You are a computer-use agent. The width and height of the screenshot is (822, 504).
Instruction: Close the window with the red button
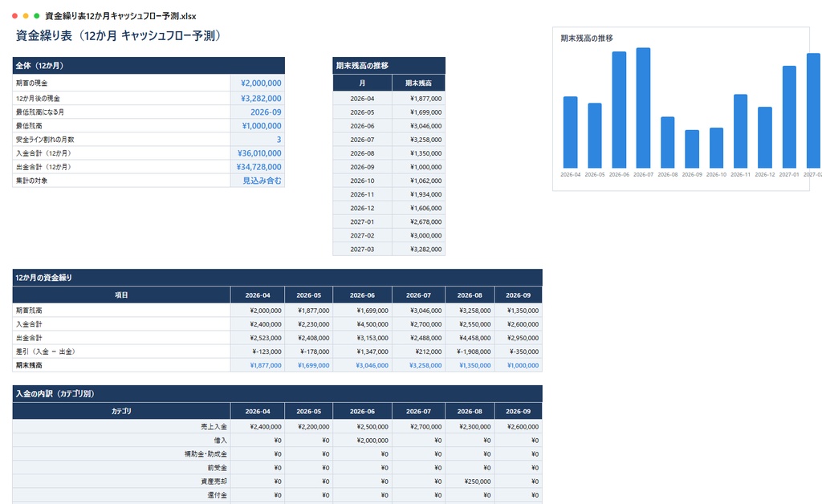[x=14, y=16]
